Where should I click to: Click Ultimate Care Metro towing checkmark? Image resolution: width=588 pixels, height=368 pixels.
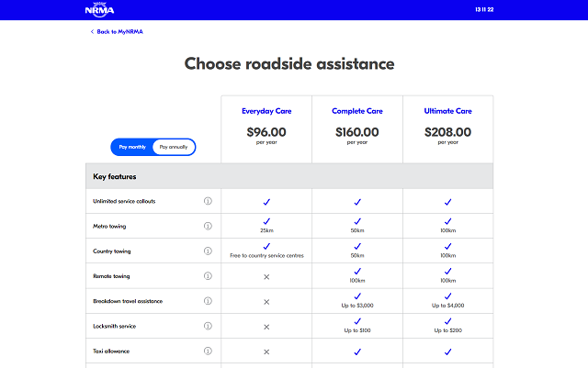[x=448, y=222]
